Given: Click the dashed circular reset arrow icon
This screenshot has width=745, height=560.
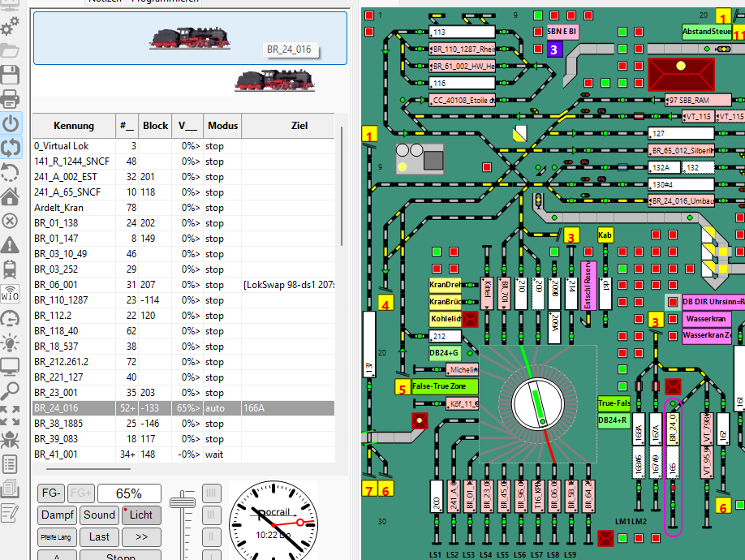Looking at the screenshot, I should pos(10,172).
